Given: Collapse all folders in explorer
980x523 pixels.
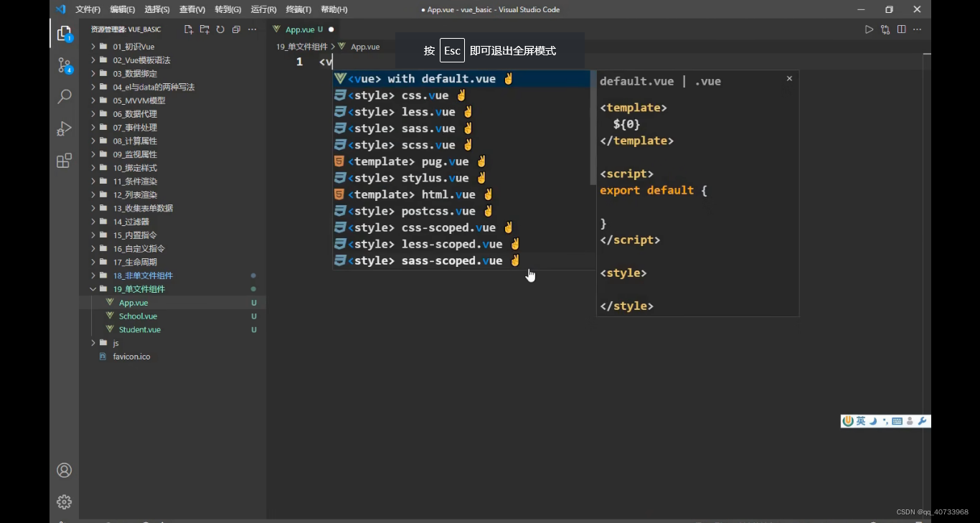Looking at the screenshot, I should pyautogui.click(x=236, y=29).
